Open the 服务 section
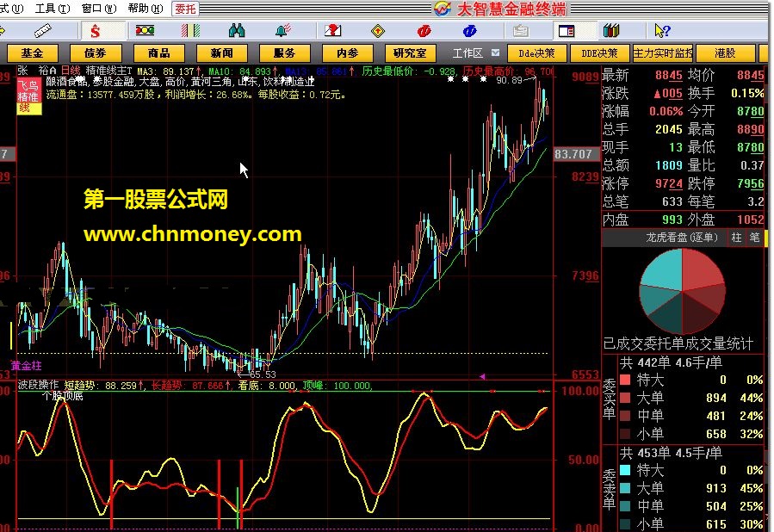Viewport: 774px width, 532px height. click(x=284, y=53)
